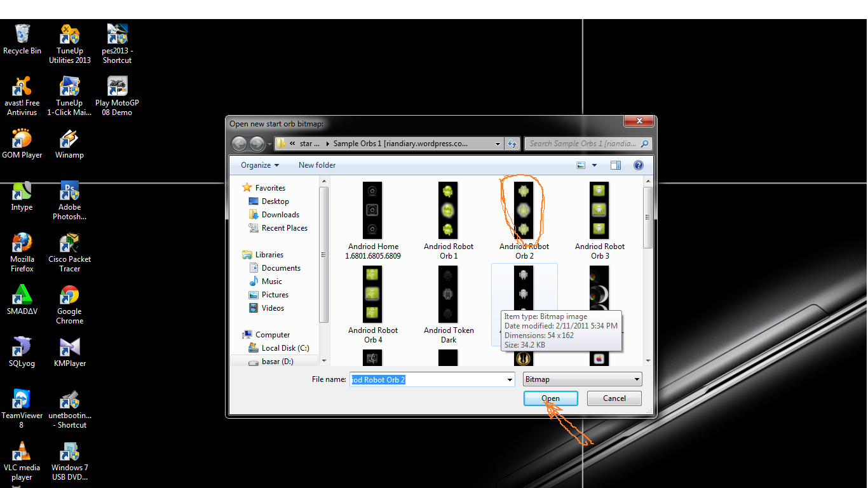The width and height of the screenshot is (868, 488).
Task: Click the help icon in the dialog toolbar
Action: click(638, 165)
